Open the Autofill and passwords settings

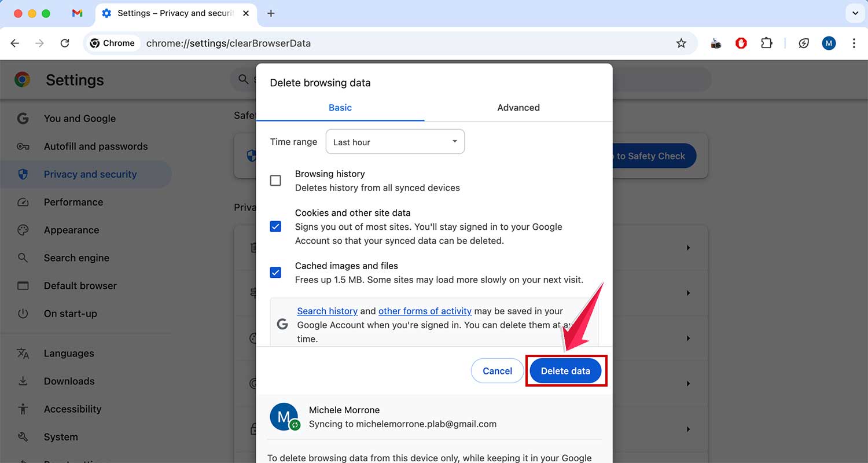tap(95, 146)
